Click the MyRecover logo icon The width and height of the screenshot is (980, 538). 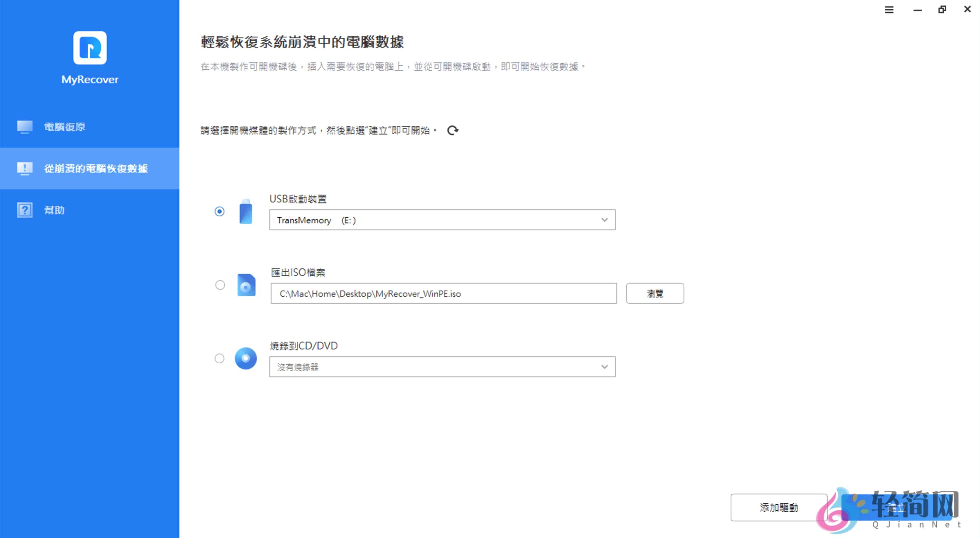[90, 48]
